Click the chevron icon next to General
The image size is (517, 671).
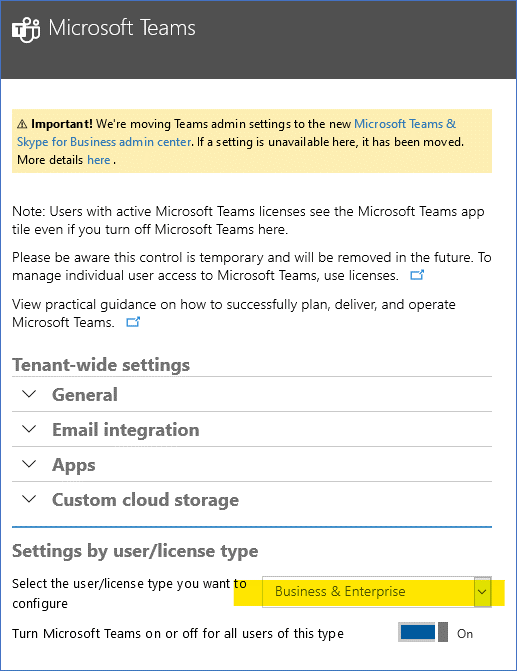click(x=29, y=394)
